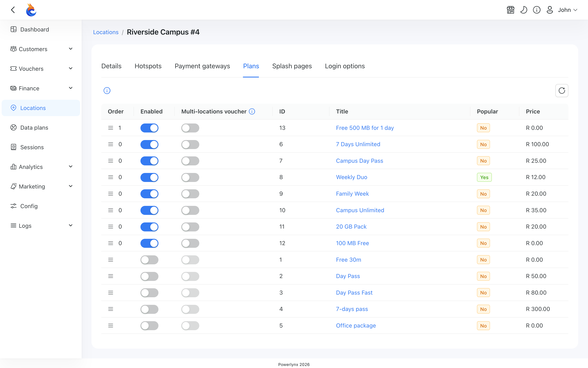Switch to dark mode moon icon
588x368 pixels.
pos(524,10)
